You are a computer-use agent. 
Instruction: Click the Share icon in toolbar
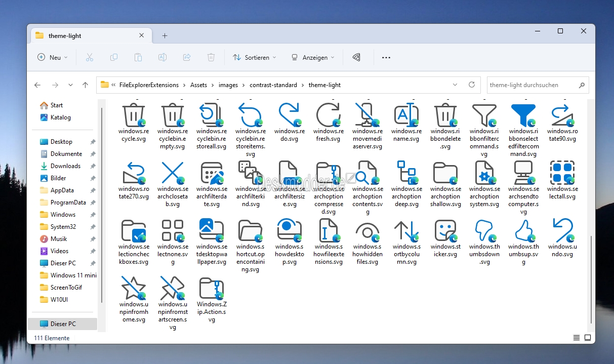coord(187,58)
